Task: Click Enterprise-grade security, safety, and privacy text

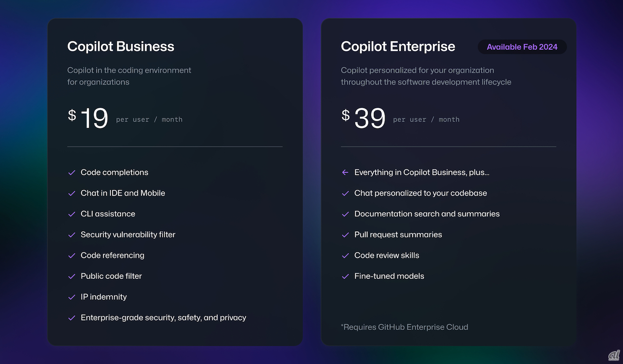Action: coord(164,318)
